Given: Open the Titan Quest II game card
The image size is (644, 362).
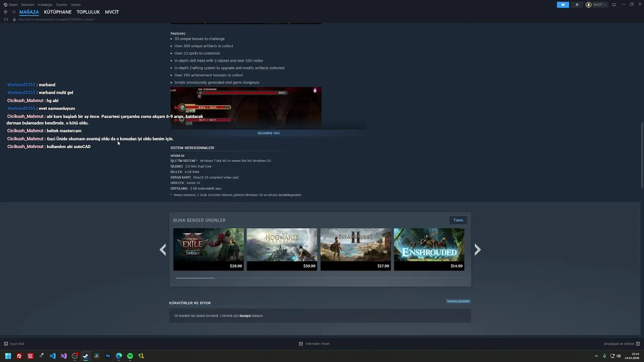Looking at the screenshot, I should point(356,249).
